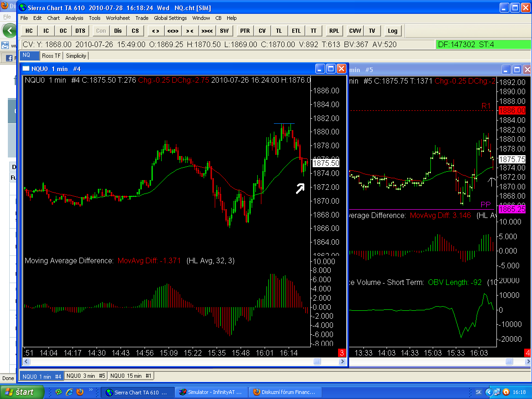532x399 pixels.
Task: Select the TT toolbar tool
Action: point(314,31)
